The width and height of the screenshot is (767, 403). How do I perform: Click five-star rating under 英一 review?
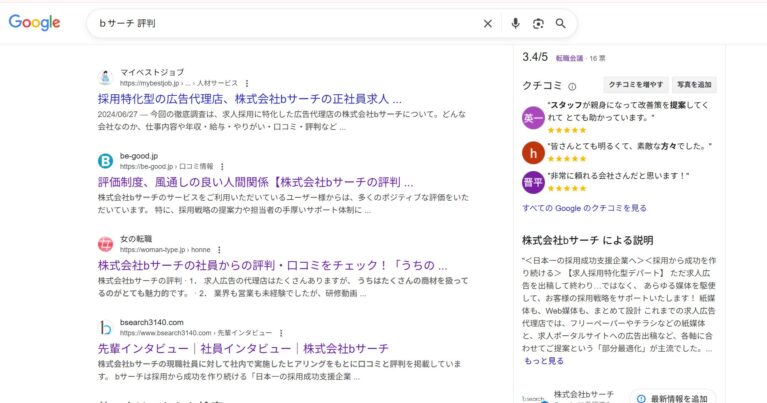point(566,130)
